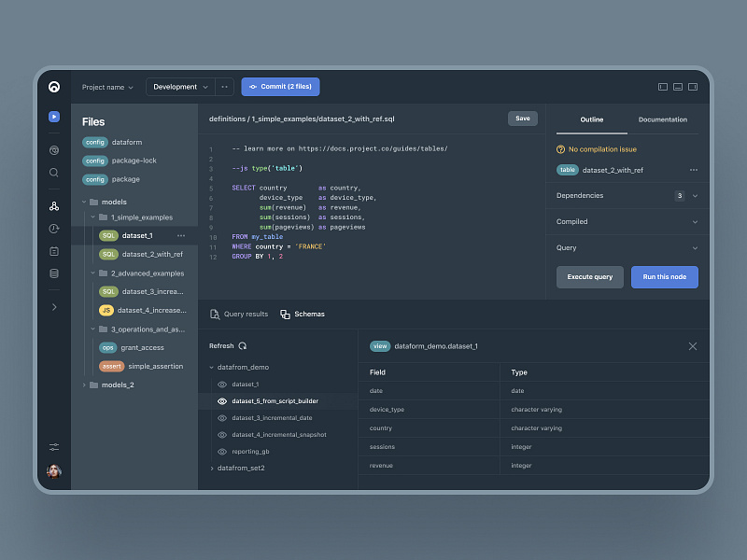Collapse the models folder
Image resolution: width=747 pixels, height=560 pixels.
click(x=86, y=201)
